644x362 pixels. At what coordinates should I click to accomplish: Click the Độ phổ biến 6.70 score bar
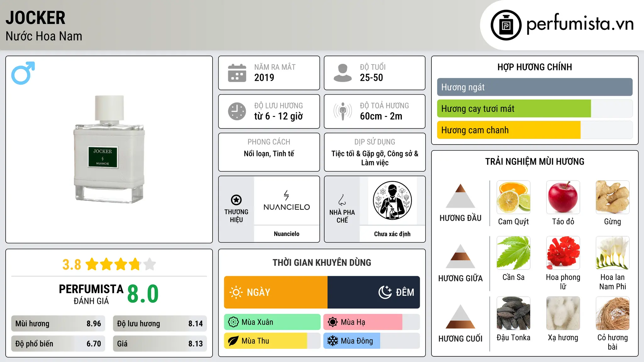(x=58, y=343)
